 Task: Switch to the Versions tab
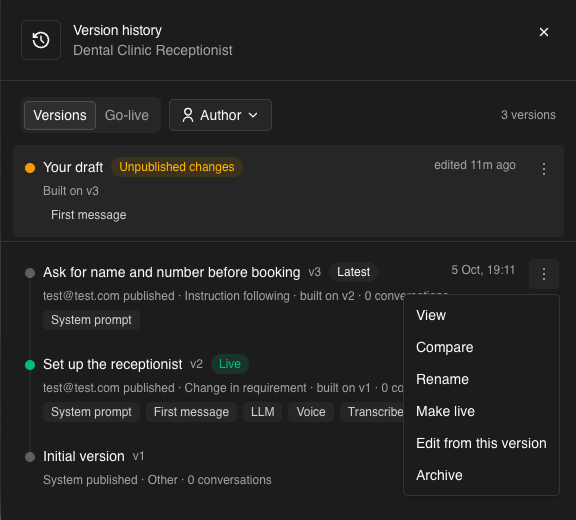[x=60, y=115]
